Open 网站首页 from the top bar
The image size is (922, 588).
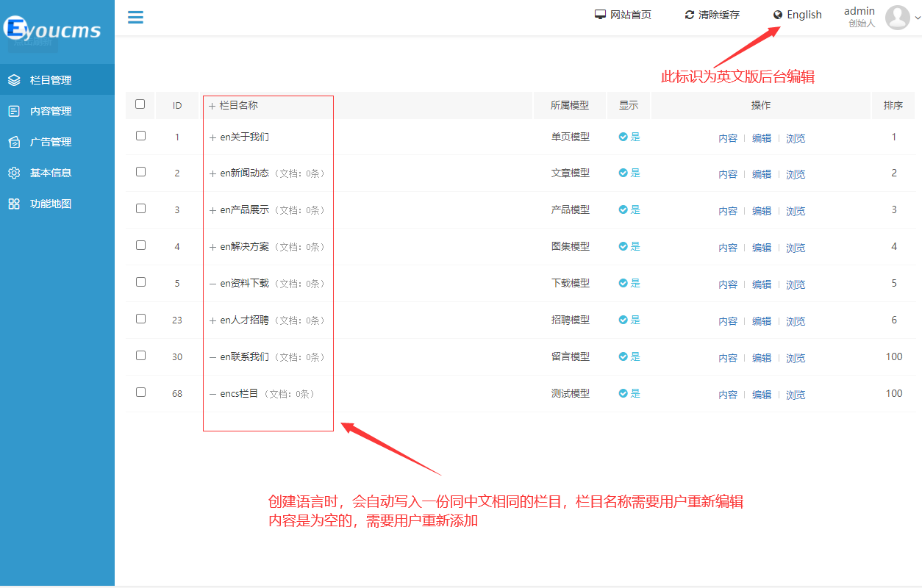tap(623, 14)
